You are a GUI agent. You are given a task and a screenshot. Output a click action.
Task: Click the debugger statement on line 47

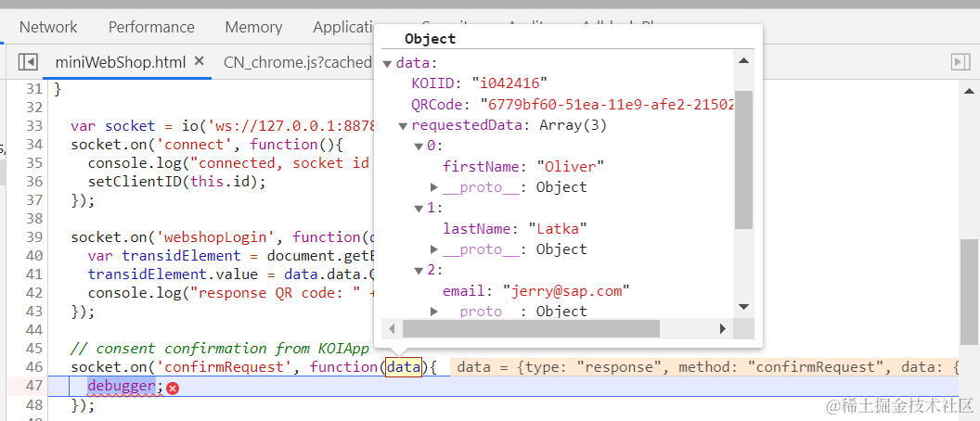(x=122, y=386)
